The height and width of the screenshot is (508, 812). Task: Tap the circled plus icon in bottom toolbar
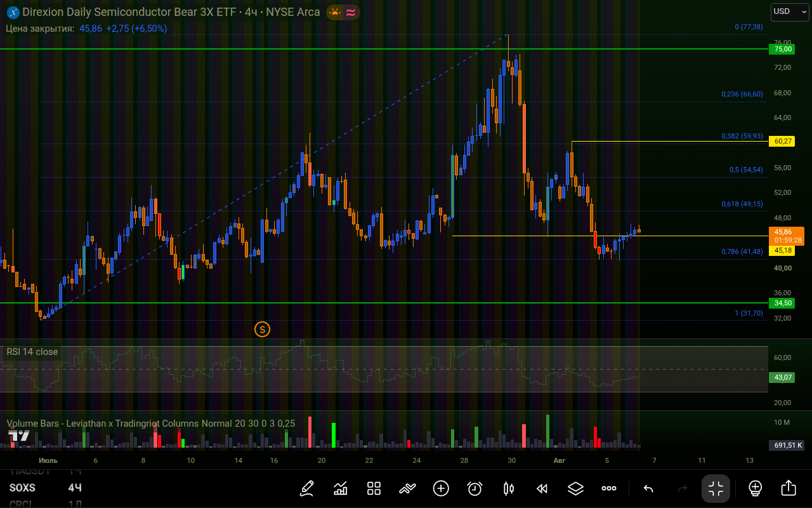(441, 488)
